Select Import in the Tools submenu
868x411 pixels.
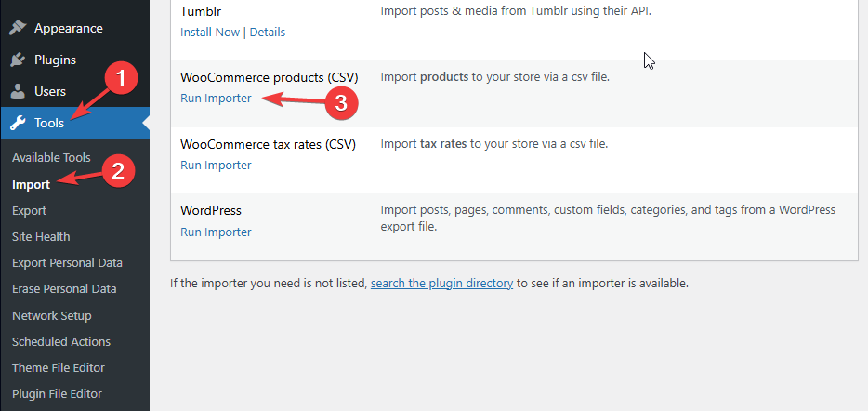click(x=32, y=184)
